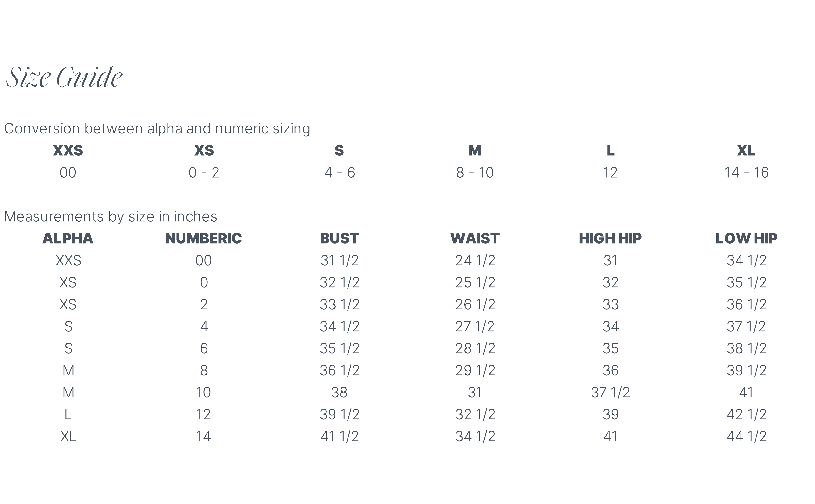The image size is (815, 504).
Task: Click the WAIST column header
Action: click(475, 238)
